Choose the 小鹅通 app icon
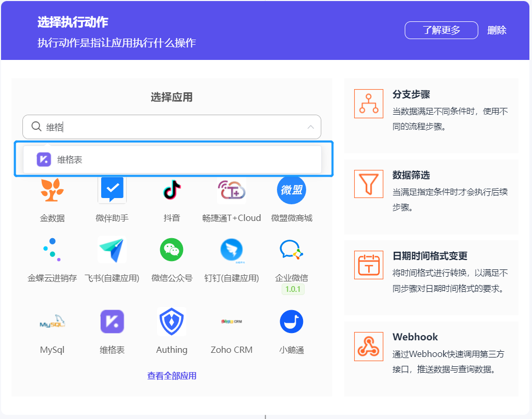The image size is (532, 419). coord(292,322)
